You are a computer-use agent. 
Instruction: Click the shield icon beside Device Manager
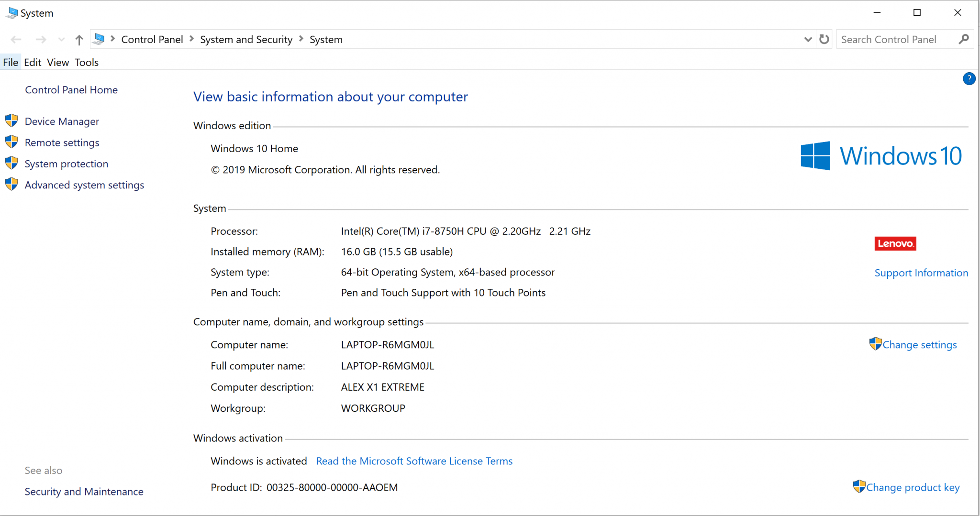coord(11,121)
